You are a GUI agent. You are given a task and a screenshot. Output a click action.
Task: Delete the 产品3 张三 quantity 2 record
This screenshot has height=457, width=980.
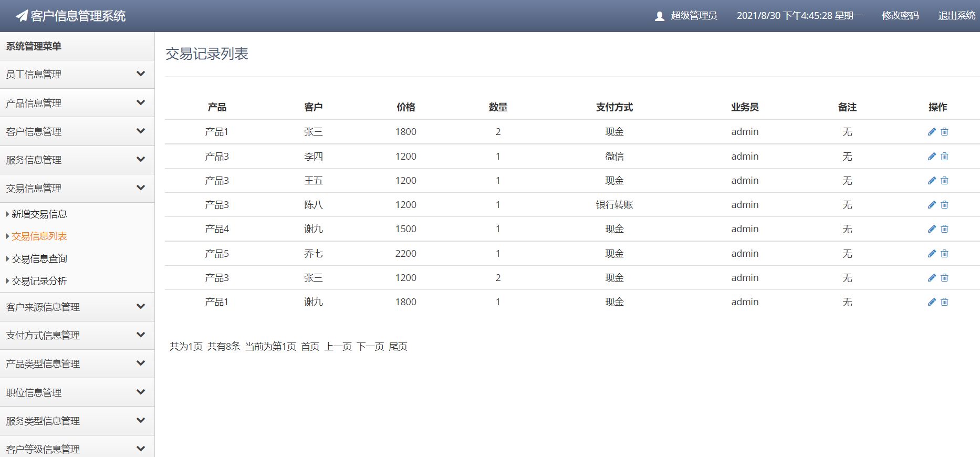[944, 278]
